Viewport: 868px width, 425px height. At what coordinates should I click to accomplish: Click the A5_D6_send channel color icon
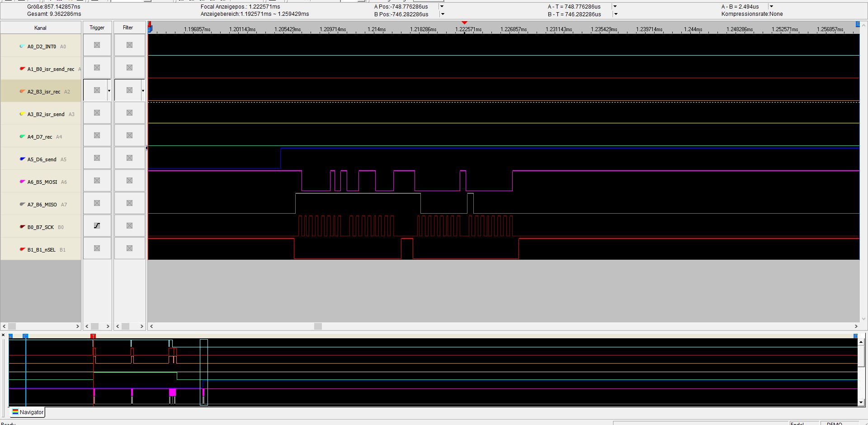[x=22, y=159]
